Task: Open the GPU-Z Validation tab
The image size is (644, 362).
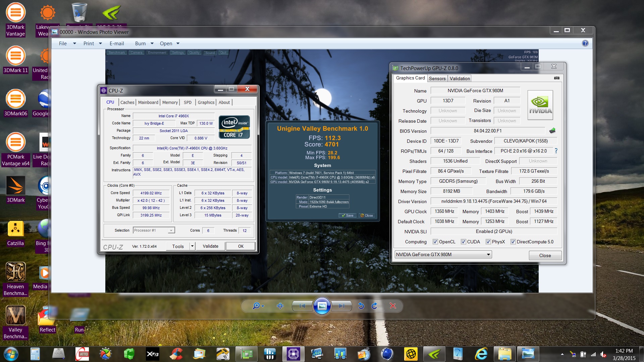Action: pos(460,78)
